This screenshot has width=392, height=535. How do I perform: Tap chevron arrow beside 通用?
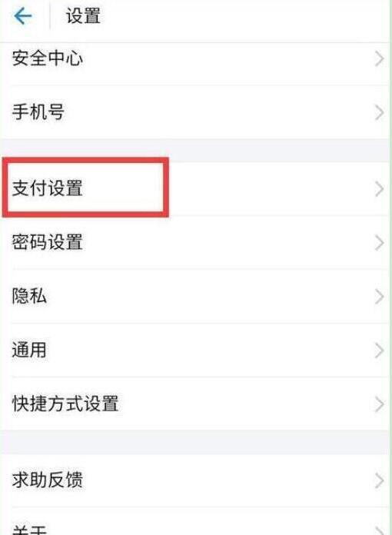coord(379,350)
